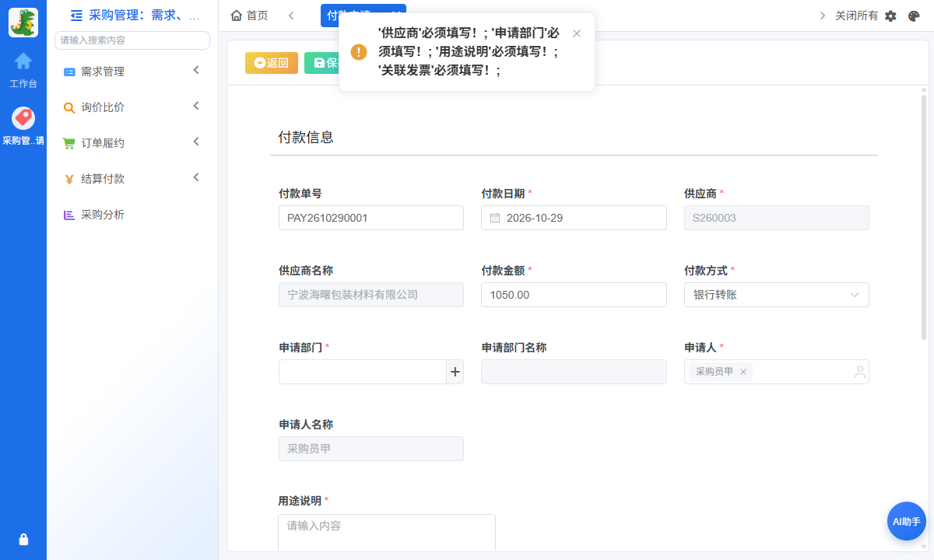This screenshot has width=934, height=560.
Task: Click the plus icon beside 申请部门
Action: [455, 372]
